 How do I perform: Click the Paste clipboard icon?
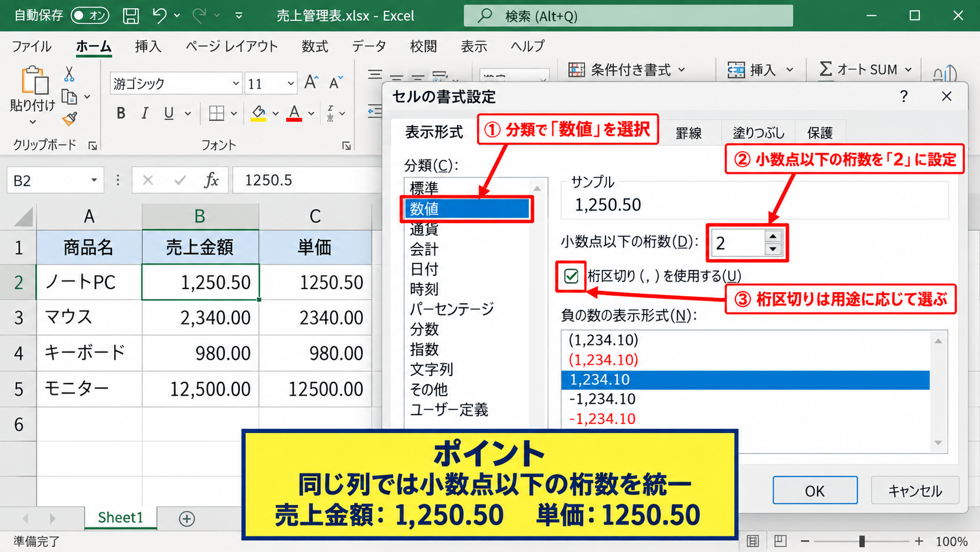[35, 80]
